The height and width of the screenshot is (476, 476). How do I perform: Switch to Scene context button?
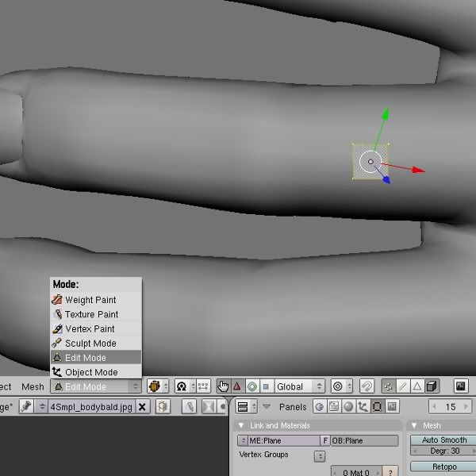click(392, 407)
